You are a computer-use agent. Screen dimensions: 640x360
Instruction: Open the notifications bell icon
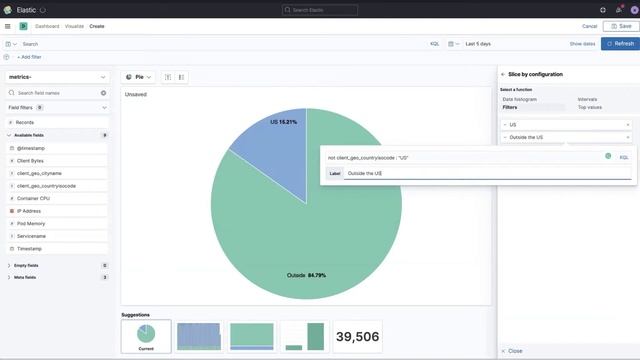coord(619,9)
